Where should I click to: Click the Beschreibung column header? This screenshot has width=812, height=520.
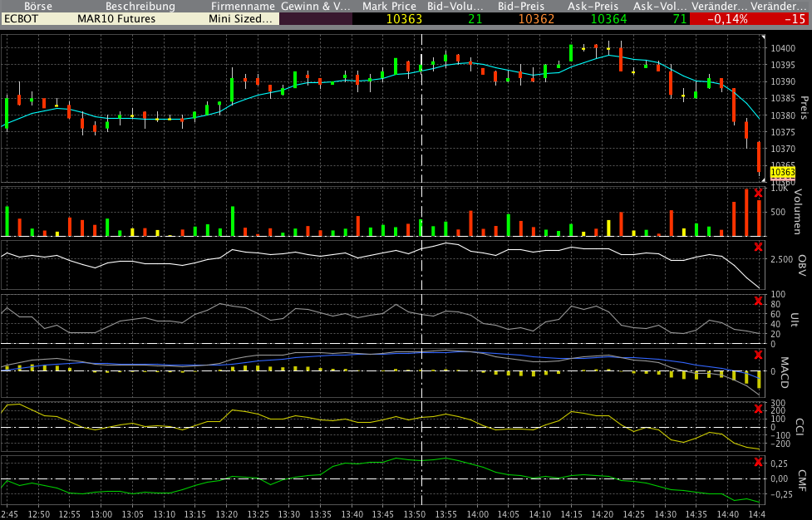tap(140, 6)
